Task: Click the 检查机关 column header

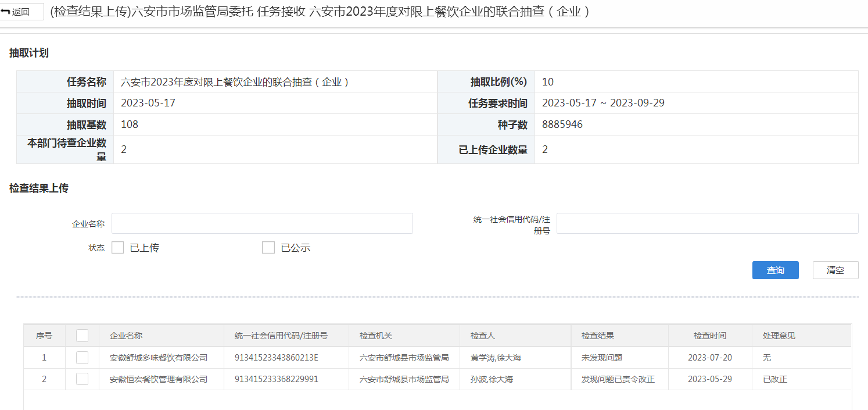Action: (x=376, y=336)
